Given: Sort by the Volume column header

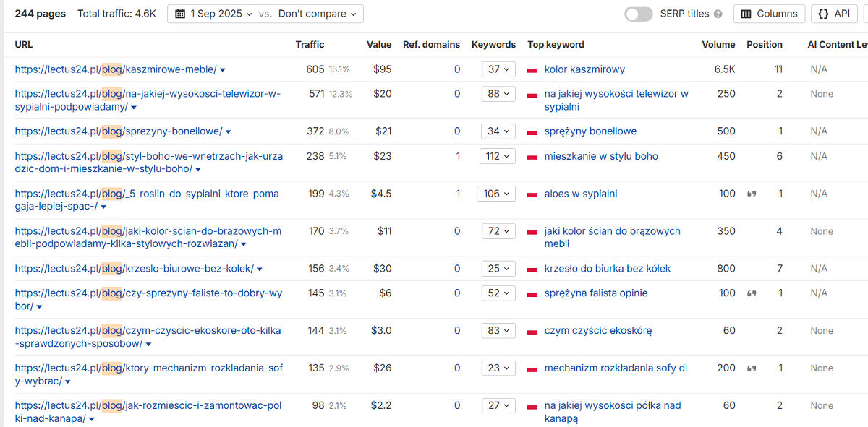Looking at the screenshot, I should coord(718,45).
